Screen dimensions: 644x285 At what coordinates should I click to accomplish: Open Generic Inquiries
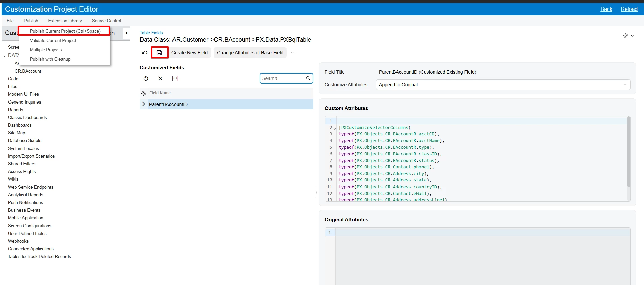pyautogui.click(x=24, y=102)
